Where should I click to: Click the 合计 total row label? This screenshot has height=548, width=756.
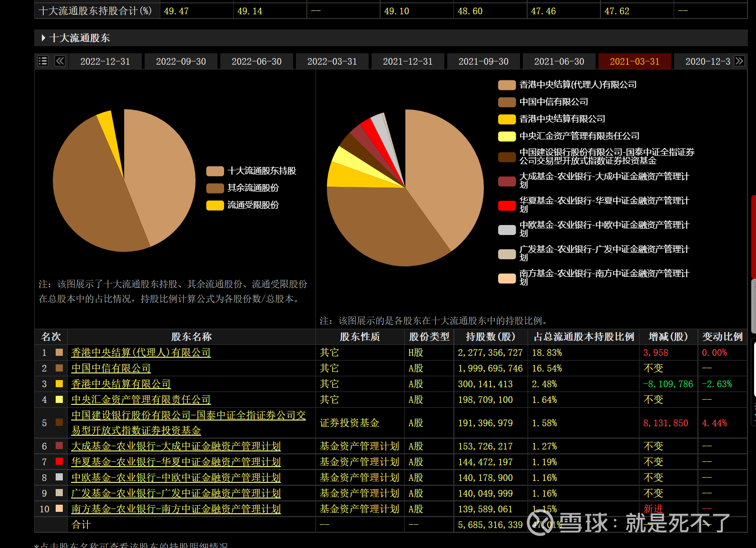[x=81, y=525]
